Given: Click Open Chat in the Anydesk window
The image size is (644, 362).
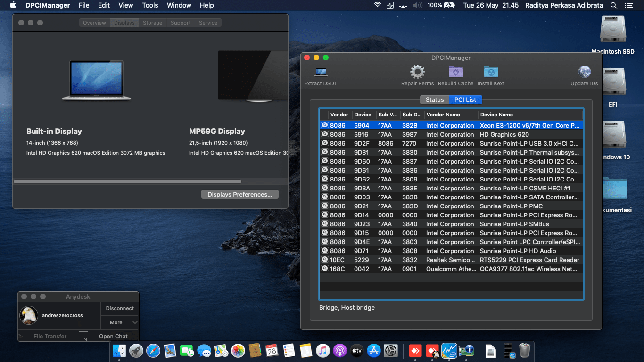Looking at the screenshot, I should (x=113, y=336).
